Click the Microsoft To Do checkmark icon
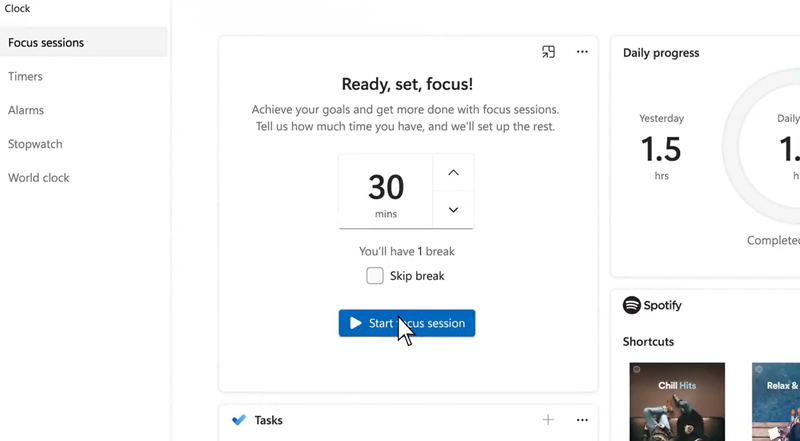This screenshot has width=800, height=441. pos(239,420)
